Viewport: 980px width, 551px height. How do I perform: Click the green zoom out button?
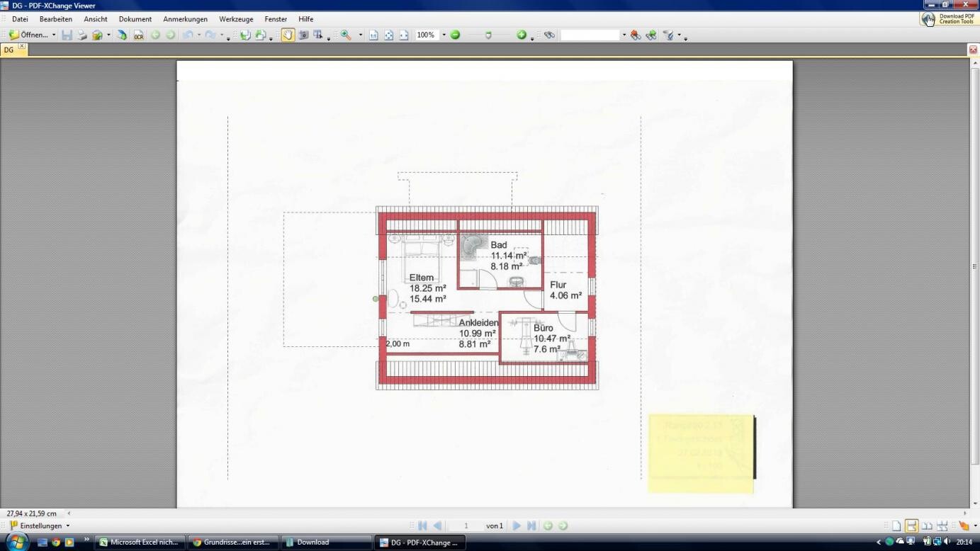point(456,35)
